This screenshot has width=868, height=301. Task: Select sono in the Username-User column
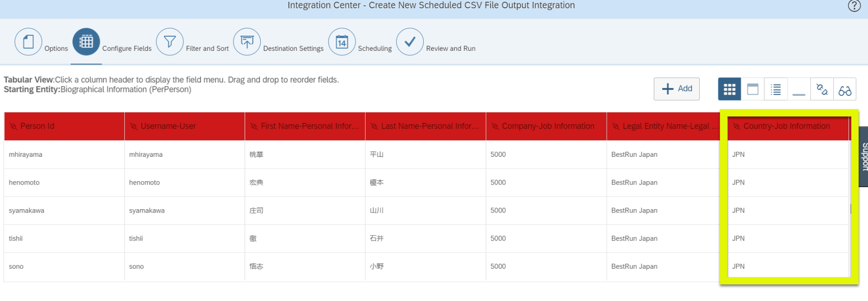click(137, 266)
